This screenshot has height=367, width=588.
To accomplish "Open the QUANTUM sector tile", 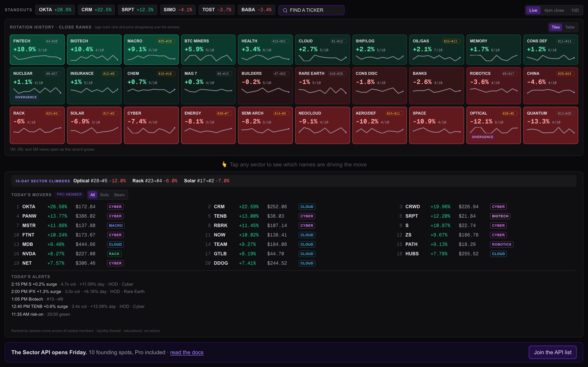I will pyautogui.click(x=551, y=125).
